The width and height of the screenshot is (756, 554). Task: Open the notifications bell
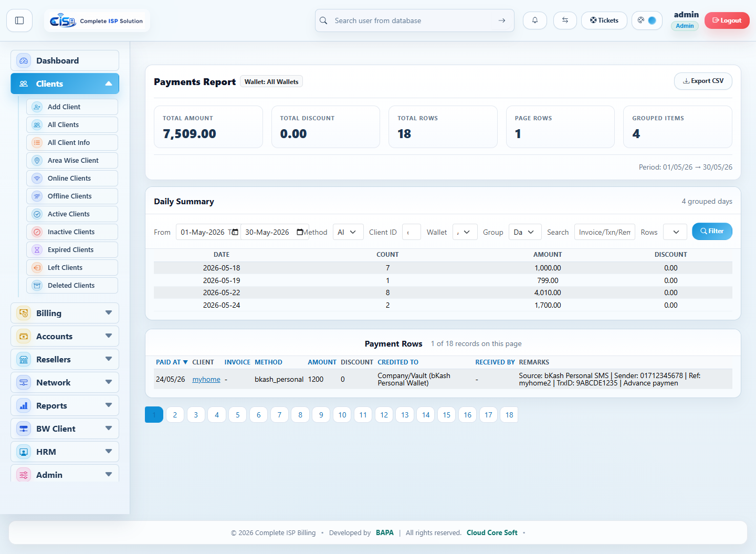[x=535, y=20]
